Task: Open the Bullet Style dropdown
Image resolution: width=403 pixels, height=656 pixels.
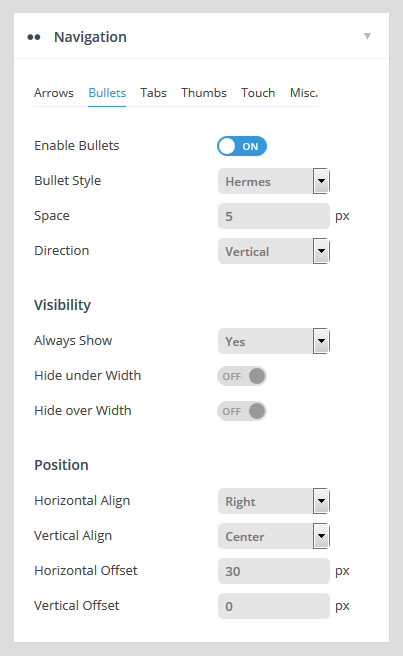Action: pyautogui.click(x=274, y=181)
